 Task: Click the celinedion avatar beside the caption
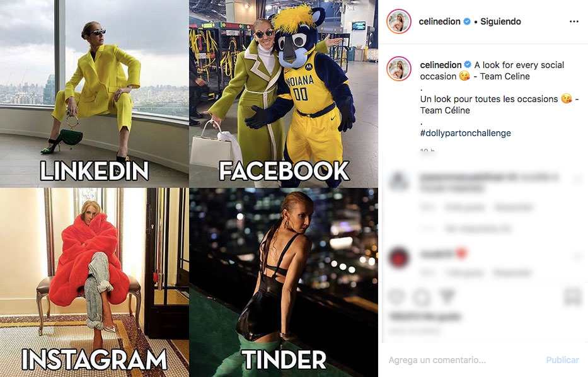(399, 69)
